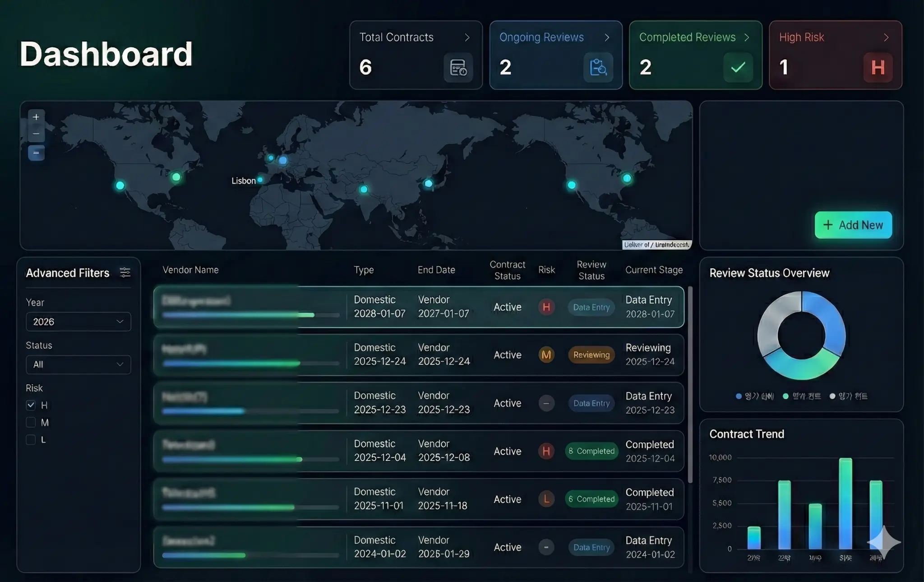Viewport: 924px width, 582px height.
Task: Open the Advanced Filters settings icon
Action: click(125, 272)
